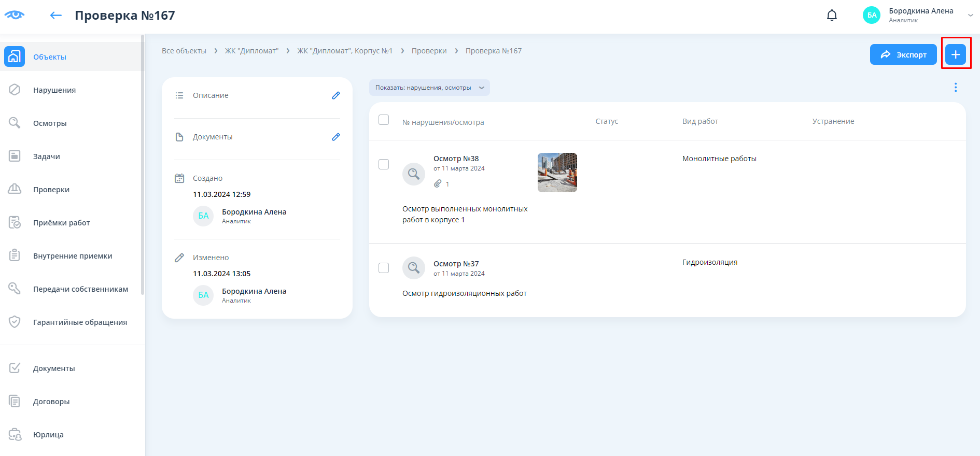The image size is (980, 456).
Task: Expand the Показать: нарушения, осмотры filter
Action: 429,88
